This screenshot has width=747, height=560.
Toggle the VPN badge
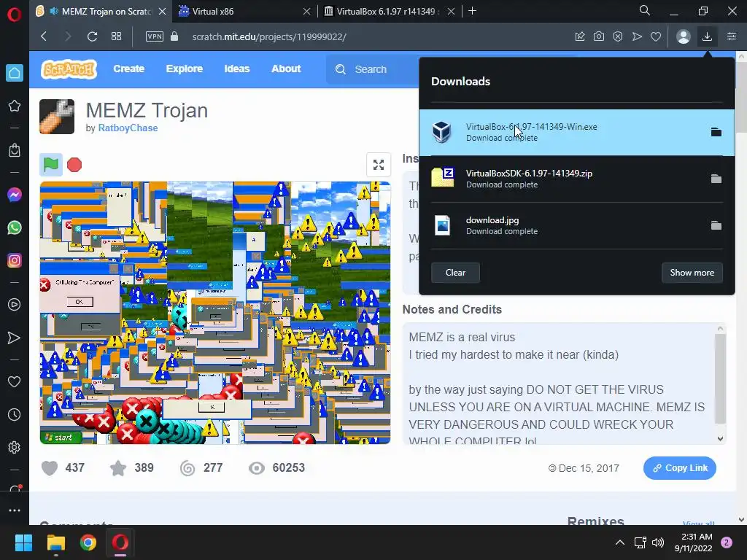(x=155, y=36)
